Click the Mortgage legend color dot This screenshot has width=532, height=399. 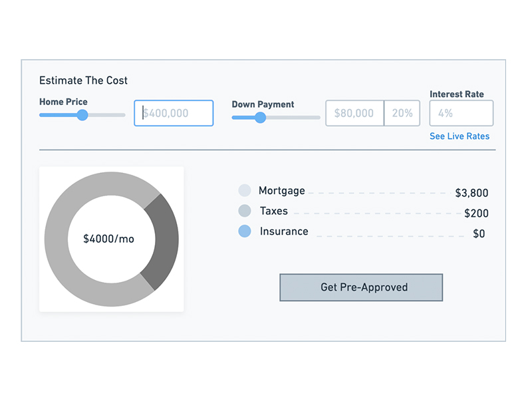pos(245,191)
